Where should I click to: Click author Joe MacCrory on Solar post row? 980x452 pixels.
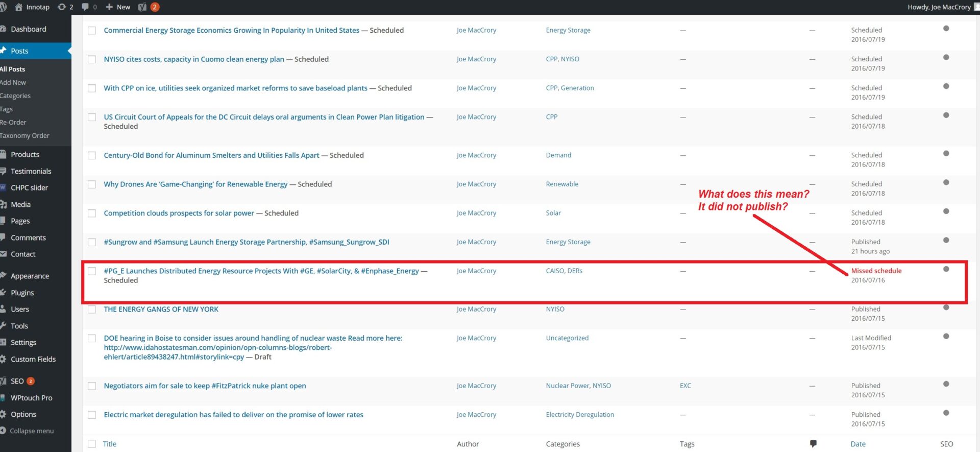click(476, 213)
